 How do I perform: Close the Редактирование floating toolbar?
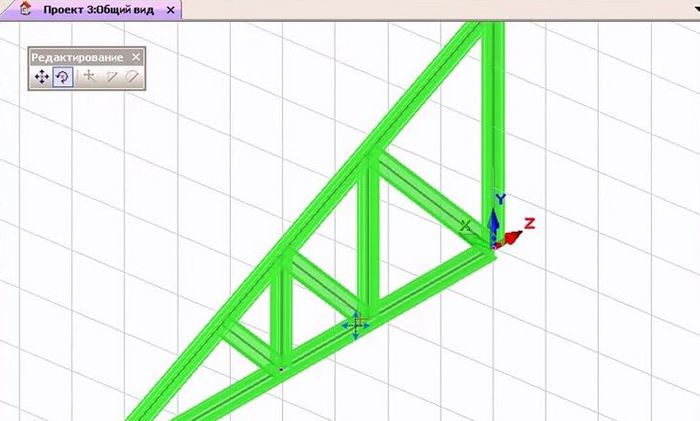click(x=137, y=57)
